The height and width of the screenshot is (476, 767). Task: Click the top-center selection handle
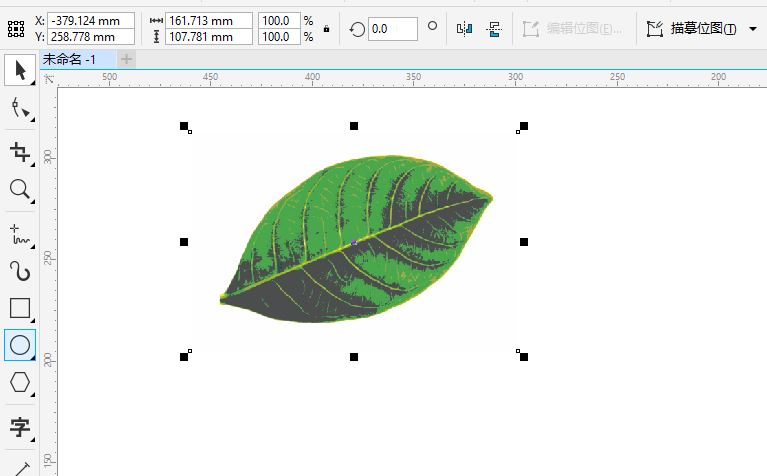pos(354,126)
